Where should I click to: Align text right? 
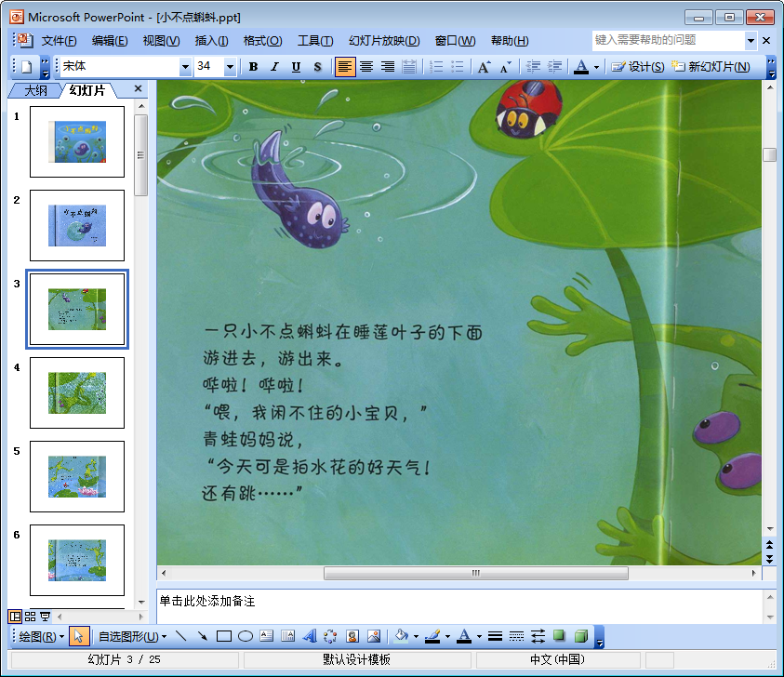tap(388, 67)
